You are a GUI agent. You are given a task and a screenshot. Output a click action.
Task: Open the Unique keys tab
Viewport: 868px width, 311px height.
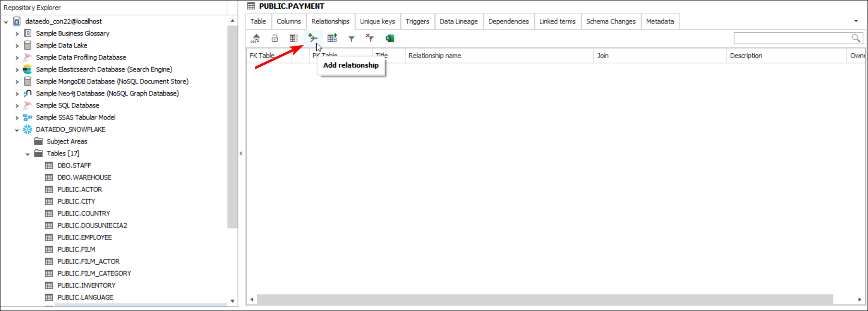pyautogui.click(x=378, y=21)
